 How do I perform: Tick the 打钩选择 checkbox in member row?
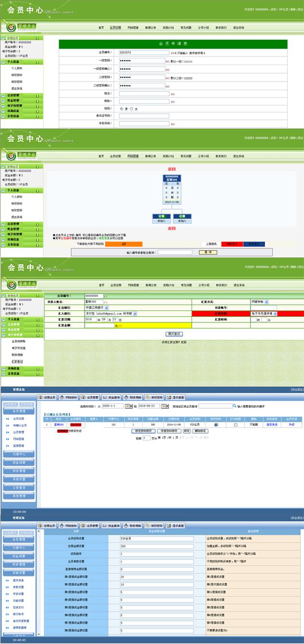coord(235,425)
